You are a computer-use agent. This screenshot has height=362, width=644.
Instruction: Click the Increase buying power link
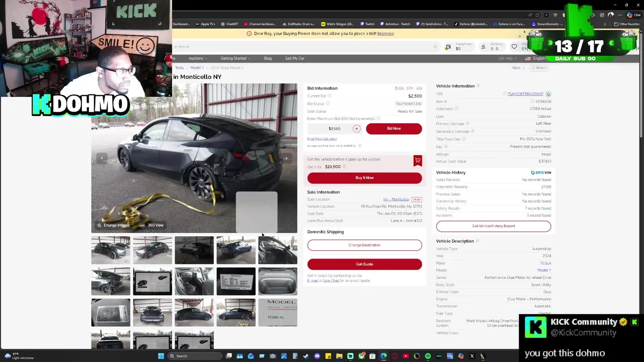pyautogui.click(x=385, y=34)
